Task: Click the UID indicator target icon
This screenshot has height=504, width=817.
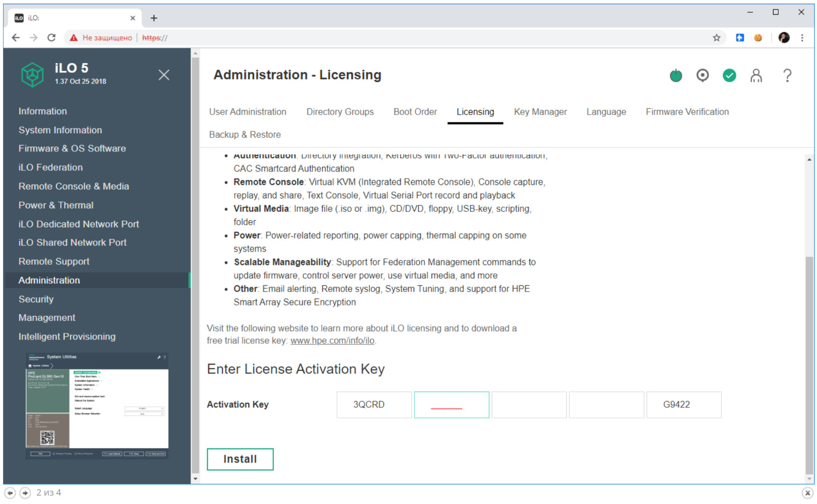Action: (703, 75)
